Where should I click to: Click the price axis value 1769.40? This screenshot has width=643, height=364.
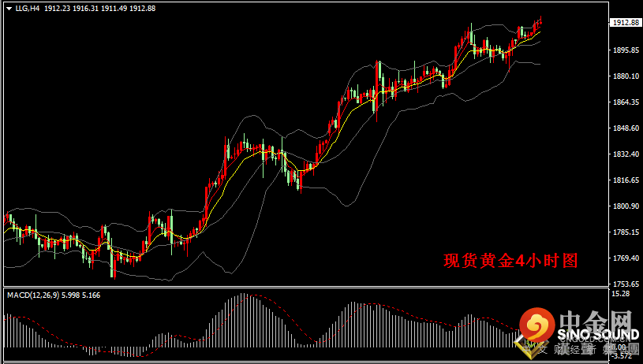625,258
